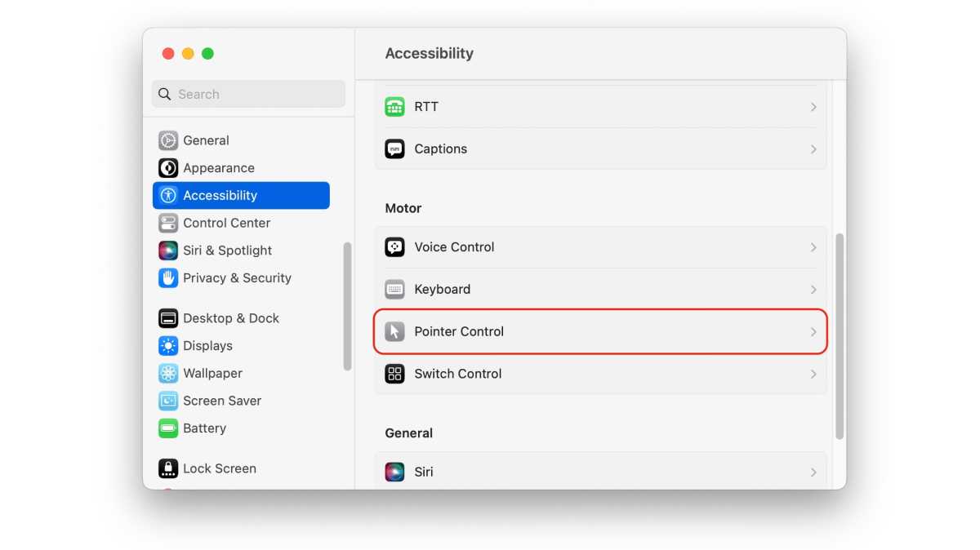Click the Privacy & Security hand icon

click(x=168, y=278)
